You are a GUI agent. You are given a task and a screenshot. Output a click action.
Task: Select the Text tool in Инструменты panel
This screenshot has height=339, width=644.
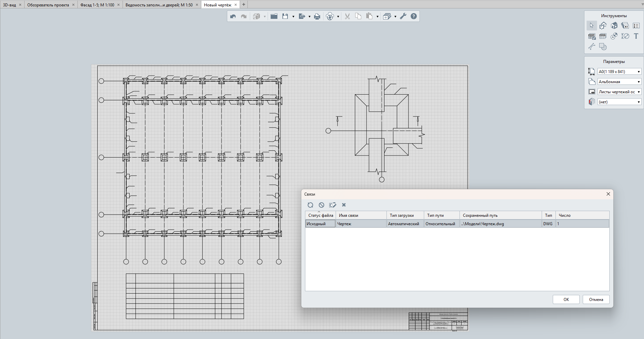click(636, 36)
